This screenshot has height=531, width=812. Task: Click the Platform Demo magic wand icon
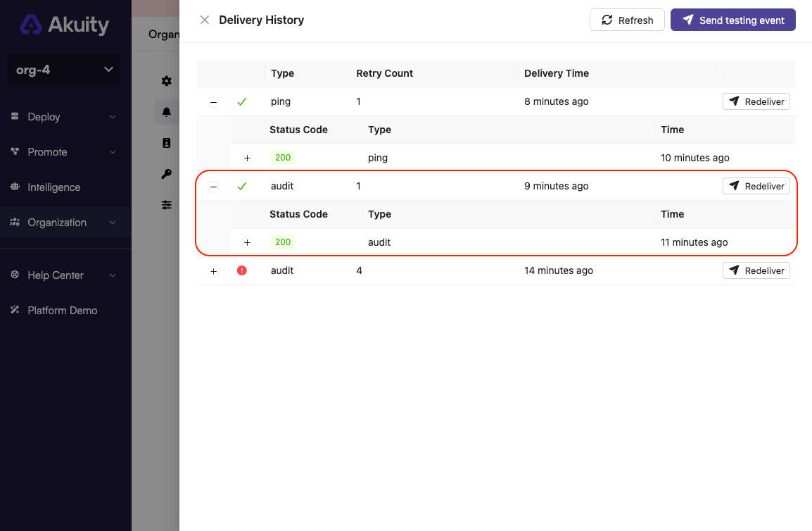(x=15, y=310)
